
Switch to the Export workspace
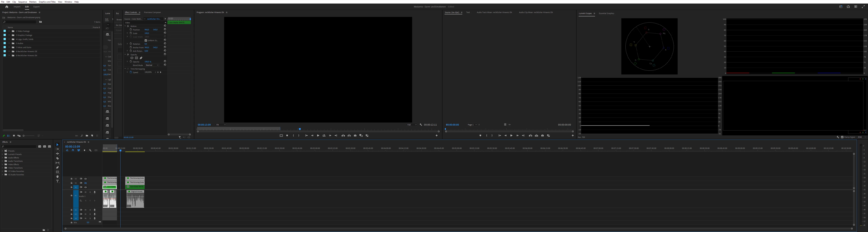tap(36, 7)
